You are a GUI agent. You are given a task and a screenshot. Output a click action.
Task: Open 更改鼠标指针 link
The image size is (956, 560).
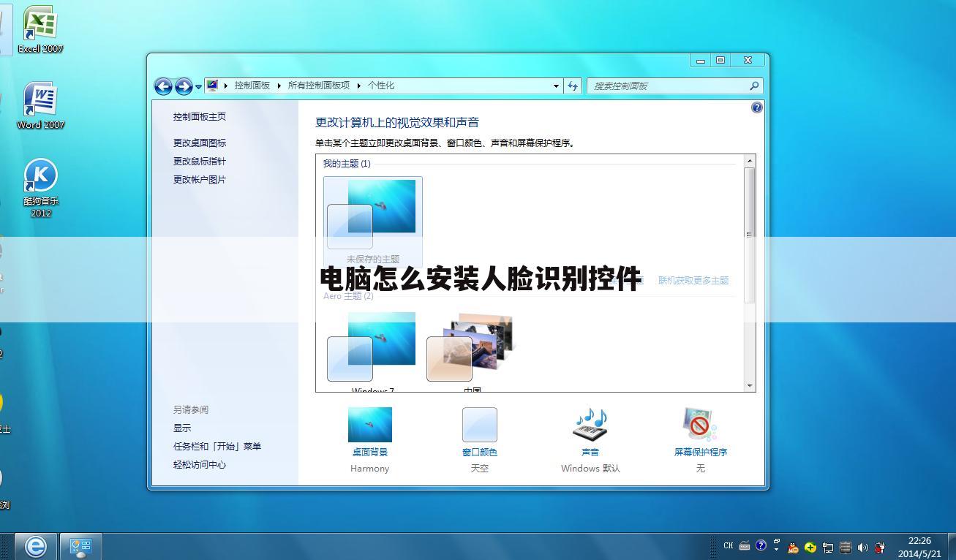(200, 161)
